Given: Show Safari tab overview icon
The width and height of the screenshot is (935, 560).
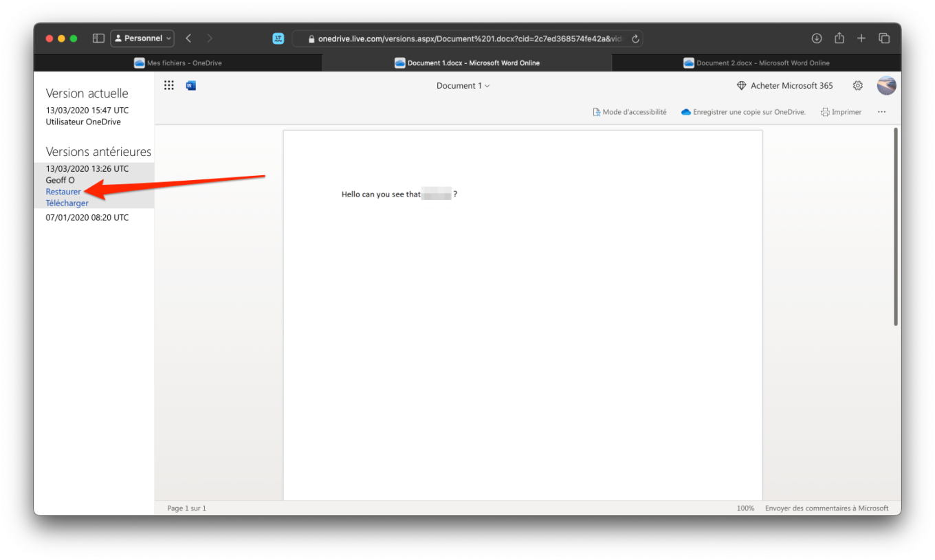Looking at the screenshot, I should point(884,38).
